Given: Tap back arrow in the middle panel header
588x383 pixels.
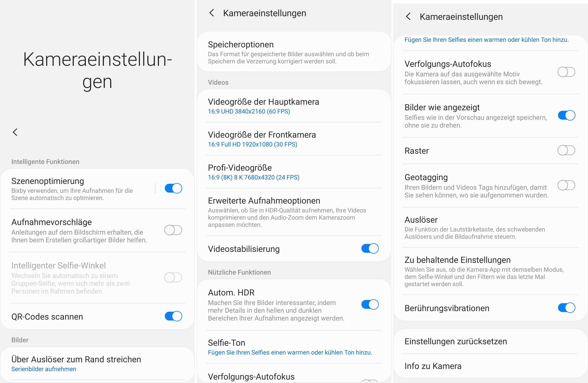Looking at the screenshot, I should tap(212, 13).
